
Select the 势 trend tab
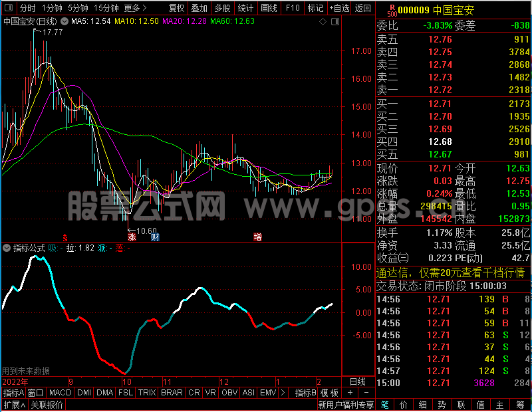point(442,405)
